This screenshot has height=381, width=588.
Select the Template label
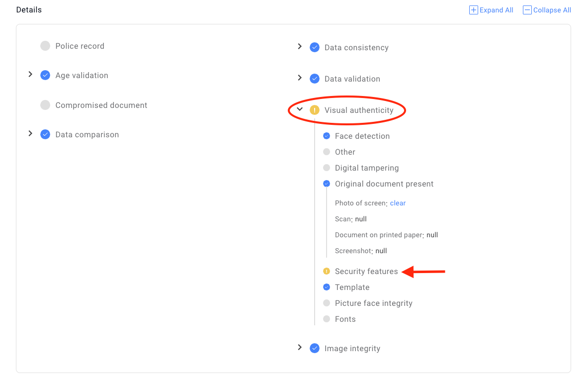352,287
